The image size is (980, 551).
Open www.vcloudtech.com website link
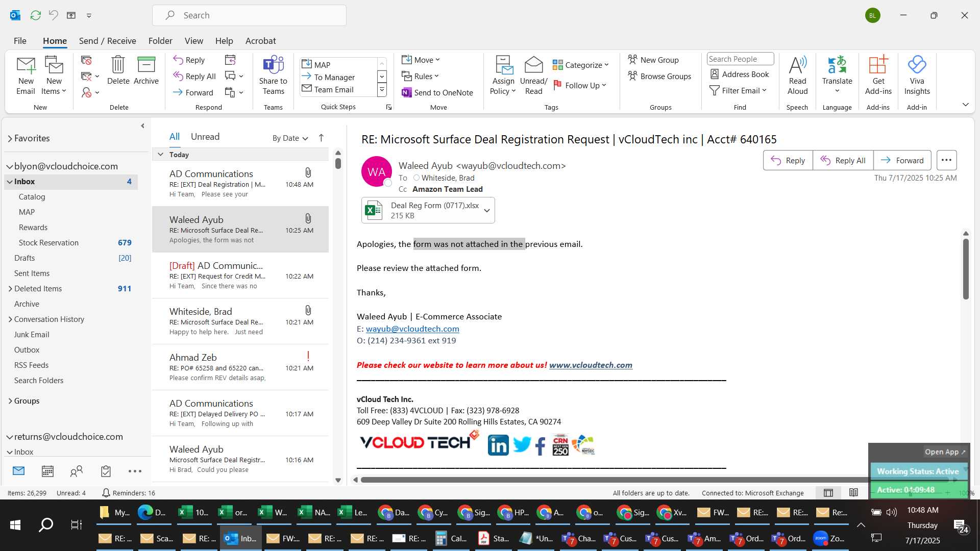(591, 365)
